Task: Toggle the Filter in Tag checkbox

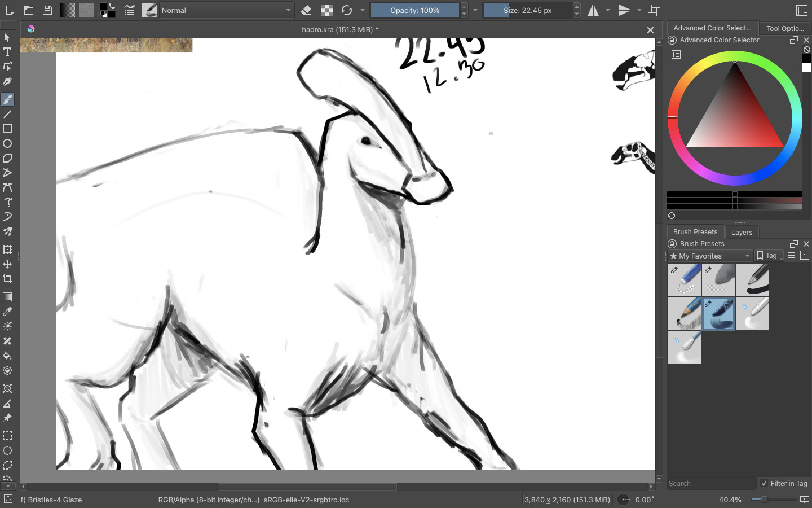Action: (764, 483)
